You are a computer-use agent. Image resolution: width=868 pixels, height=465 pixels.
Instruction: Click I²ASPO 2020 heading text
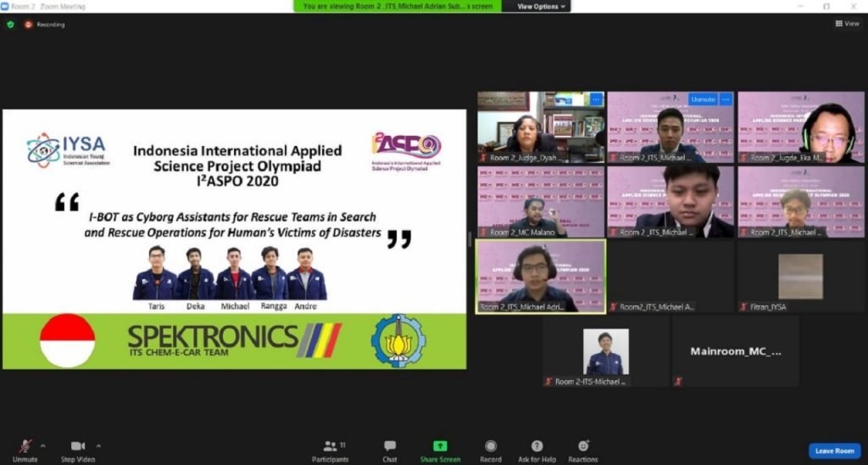click(237, 182)
